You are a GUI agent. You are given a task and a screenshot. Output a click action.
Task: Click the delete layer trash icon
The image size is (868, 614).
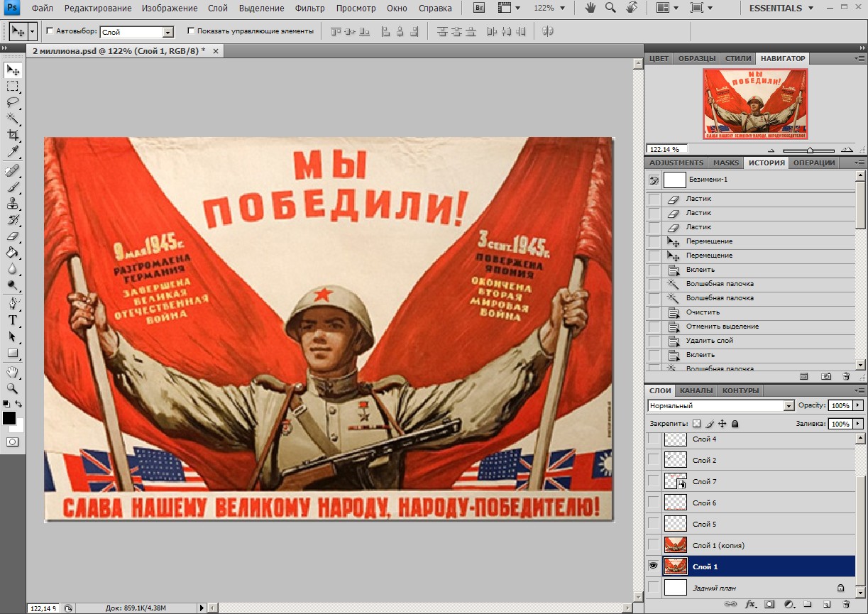pyautogui.click(x=846, y=605)
